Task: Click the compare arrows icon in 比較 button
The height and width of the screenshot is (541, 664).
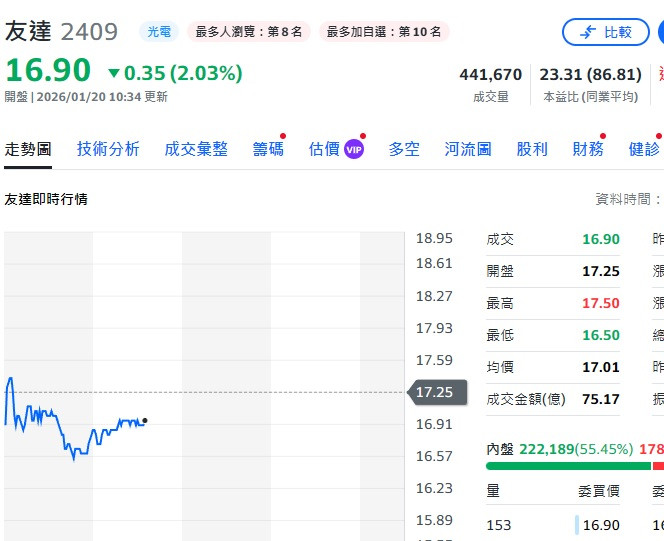Action: pyautogui.click(x=587, y=32)
